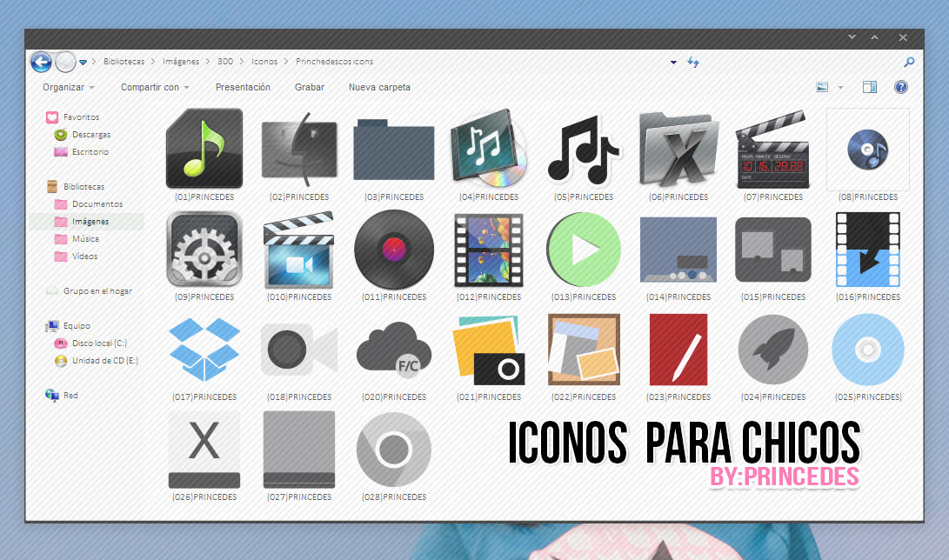The height and width of the screenshot is (560, 949).
Task: Select the (04)PRINCEDES music CD case icon
Action: [x=489, y=148]
